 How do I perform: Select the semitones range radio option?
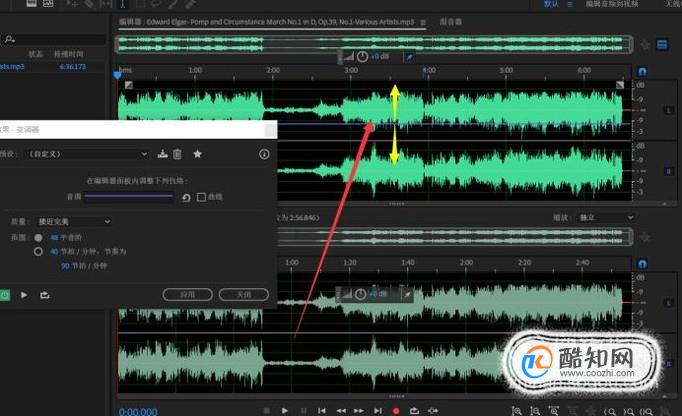[38, 238]
